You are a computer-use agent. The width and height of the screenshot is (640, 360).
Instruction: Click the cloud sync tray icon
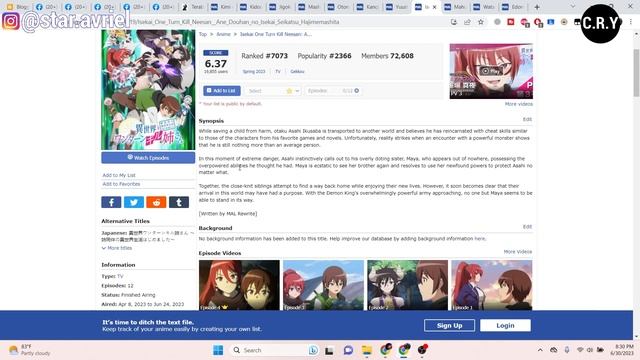point(554,350)
